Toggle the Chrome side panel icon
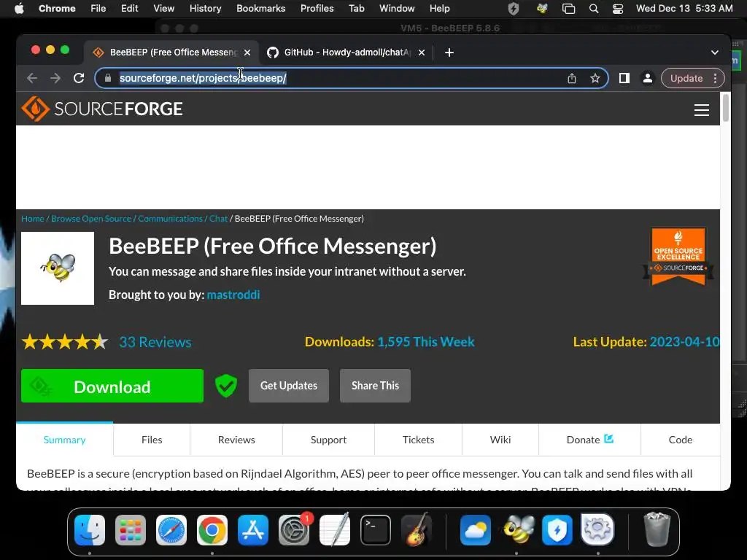This screenshot has width=747, height=560. (624, 78)
